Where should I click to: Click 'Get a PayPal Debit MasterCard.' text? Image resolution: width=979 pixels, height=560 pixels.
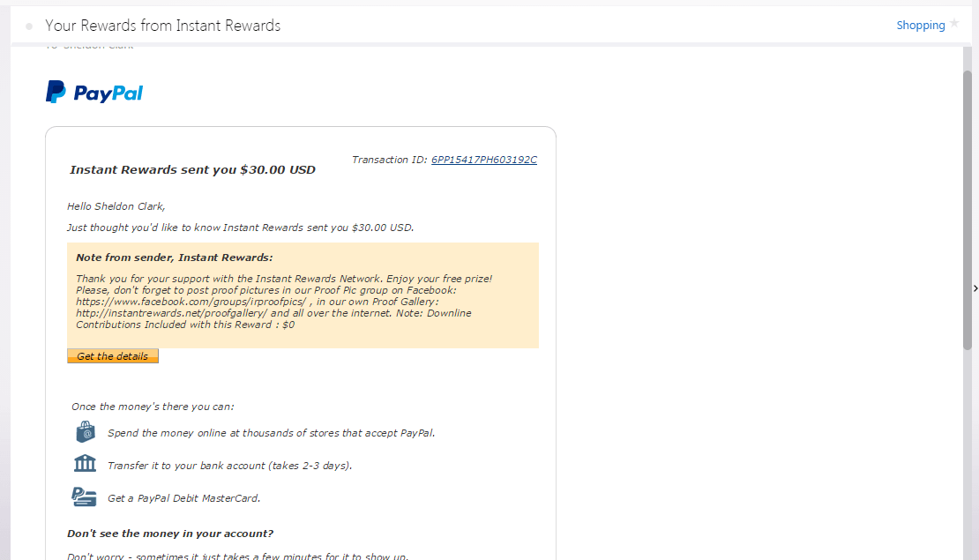click(x=184, y=497)
